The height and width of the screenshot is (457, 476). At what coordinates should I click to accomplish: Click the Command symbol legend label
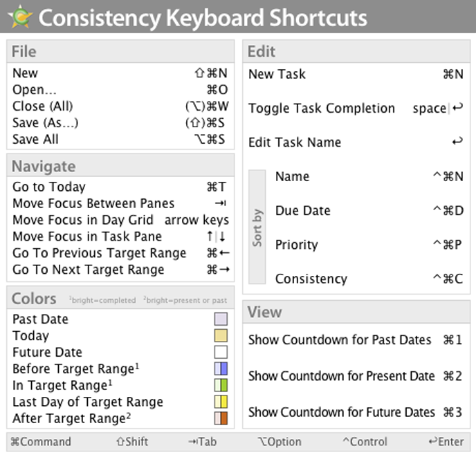(x=41, y=442)
